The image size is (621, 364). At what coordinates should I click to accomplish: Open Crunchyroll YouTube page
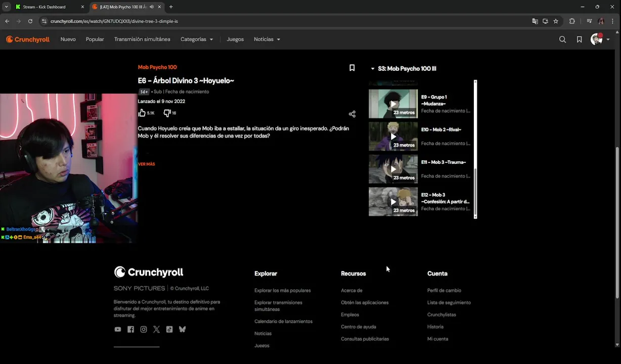(118, 329)
